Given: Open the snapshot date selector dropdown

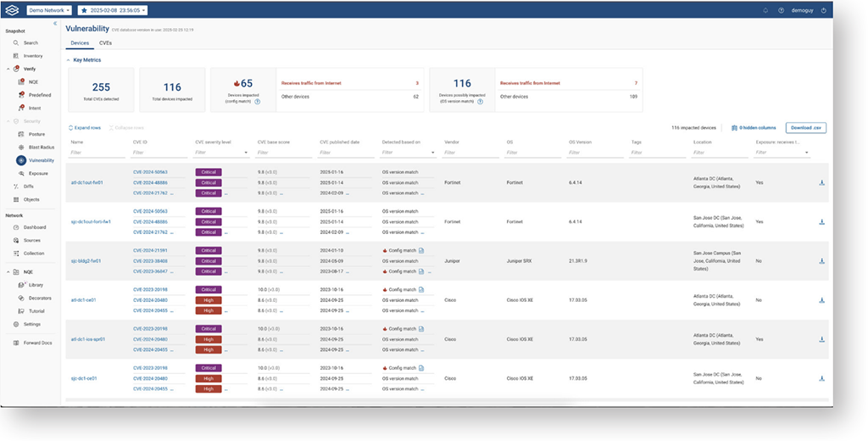Looking at the screenshot, I should (x=113, y=10).
